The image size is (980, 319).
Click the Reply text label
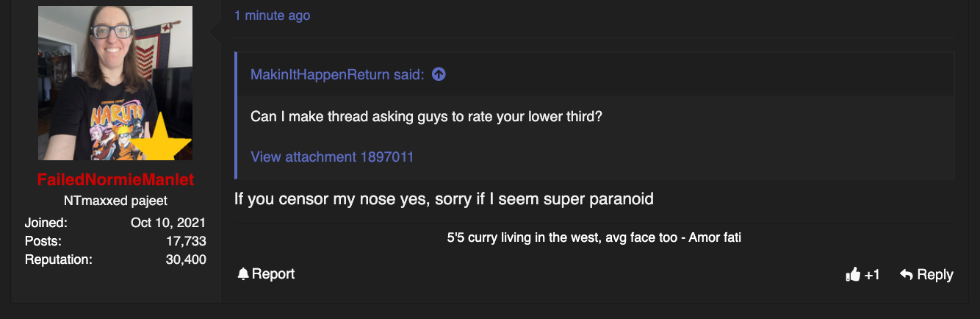point(935,274)
